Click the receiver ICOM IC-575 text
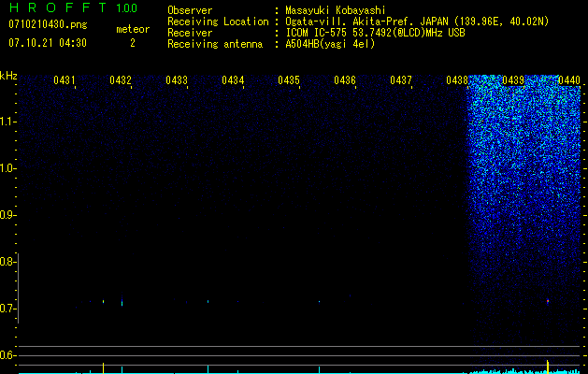The image size is (588, 374). 375,33
